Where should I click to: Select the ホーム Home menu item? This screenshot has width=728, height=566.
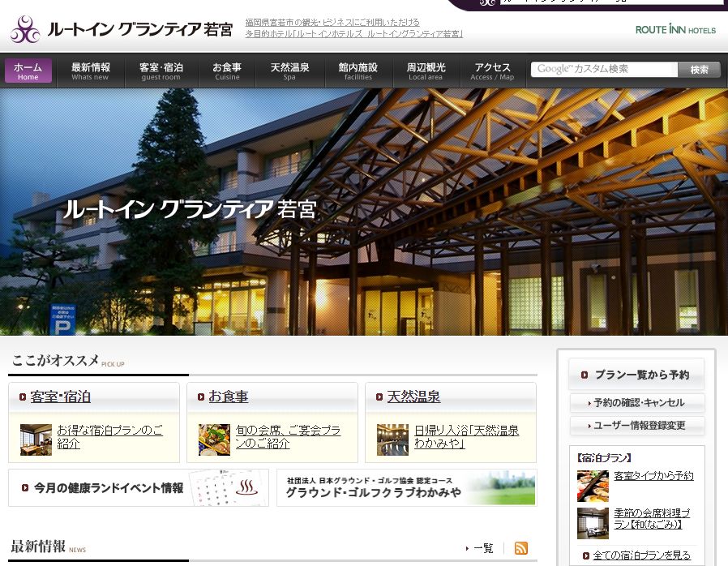tap(28, 71)
